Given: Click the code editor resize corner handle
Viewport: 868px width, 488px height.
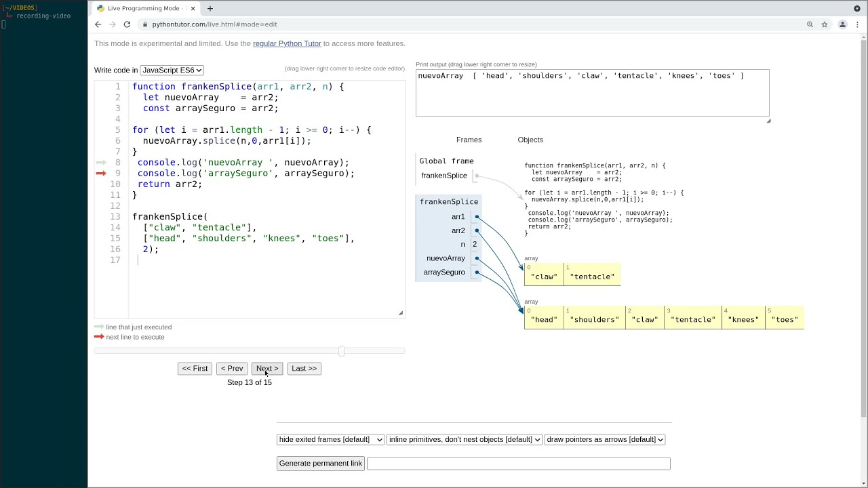Looking at the screenshot, I should [x=401, y=313].
